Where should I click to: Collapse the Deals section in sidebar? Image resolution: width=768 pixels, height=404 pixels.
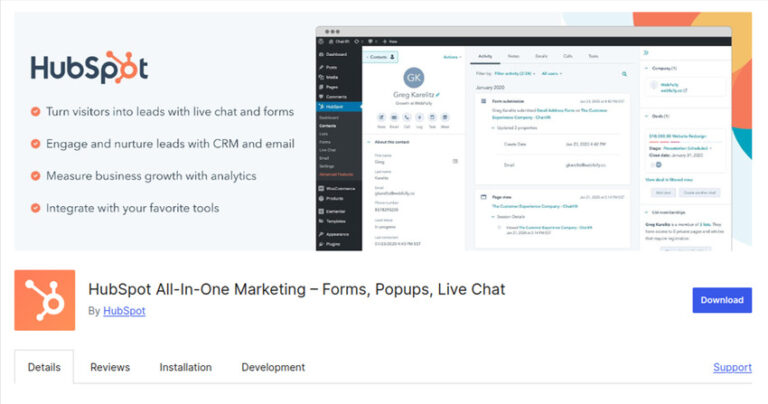click(x=647, y=116)
